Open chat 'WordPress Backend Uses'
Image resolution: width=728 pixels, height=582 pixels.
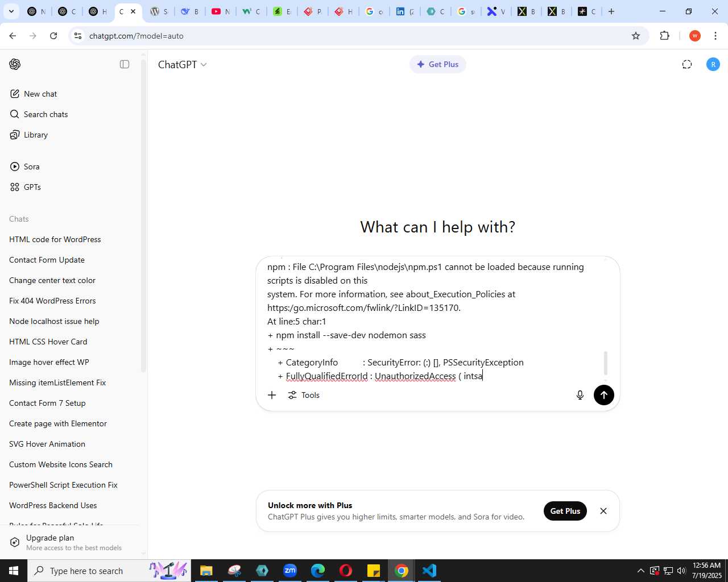tap(53, 505)
